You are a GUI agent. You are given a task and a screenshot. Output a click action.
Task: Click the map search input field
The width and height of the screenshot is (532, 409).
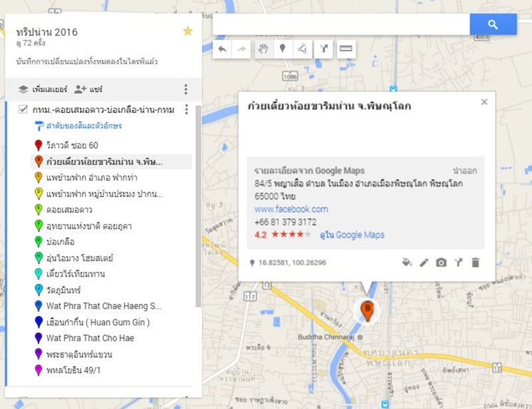point(341,25)
